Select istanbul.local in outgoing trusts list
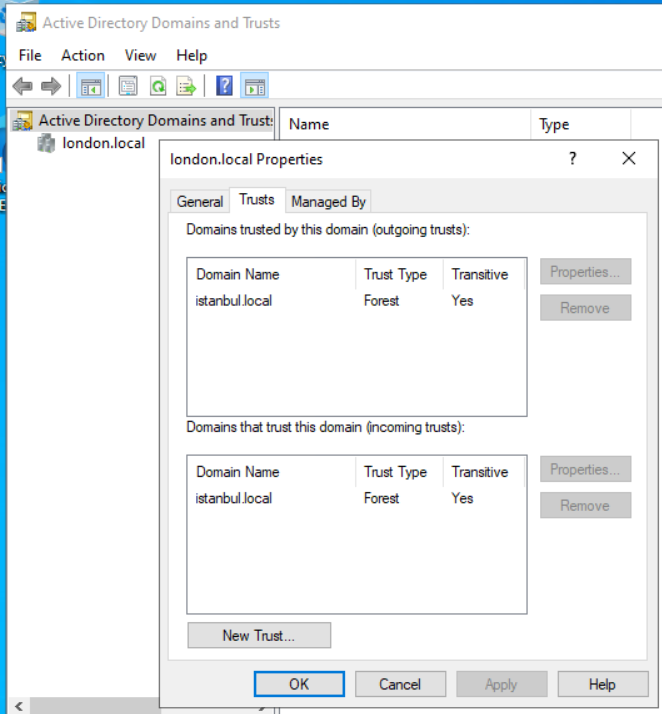This screenshot has width=662, height=714. pyautogui.click(x=234, y=300)
